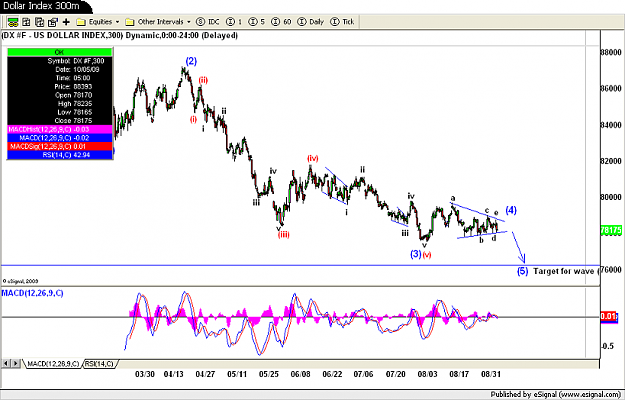Click the 88000 price axis label
The height and width of the screenshot is (400, 625).
[x=611, y=52]
